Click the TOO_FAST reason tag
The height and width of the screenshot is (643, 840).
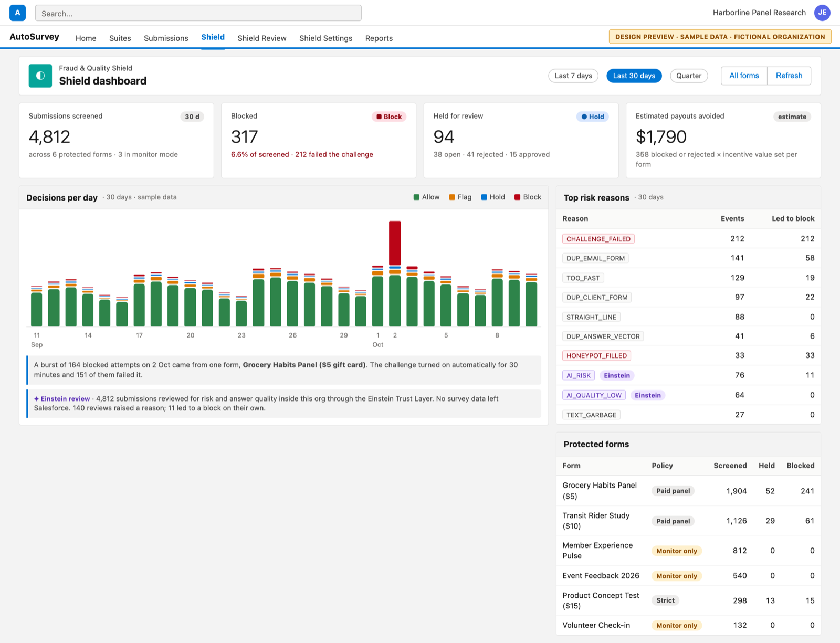(583, 278)
